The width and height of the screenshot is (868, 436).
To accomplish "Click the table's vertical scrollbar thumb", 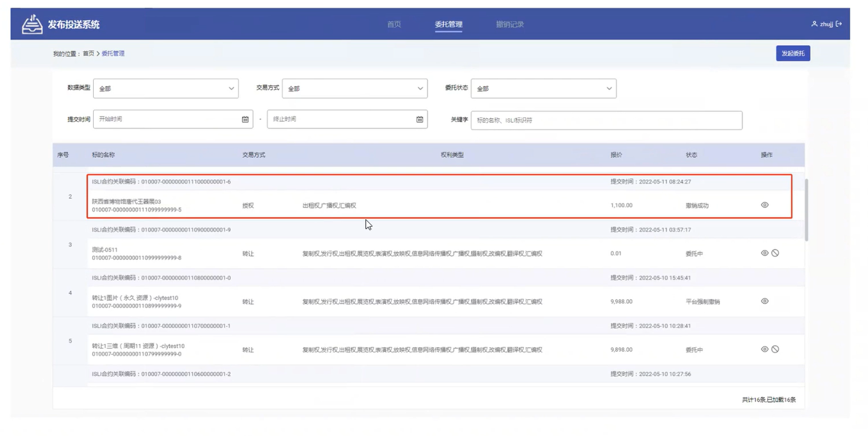I will 806,210.
